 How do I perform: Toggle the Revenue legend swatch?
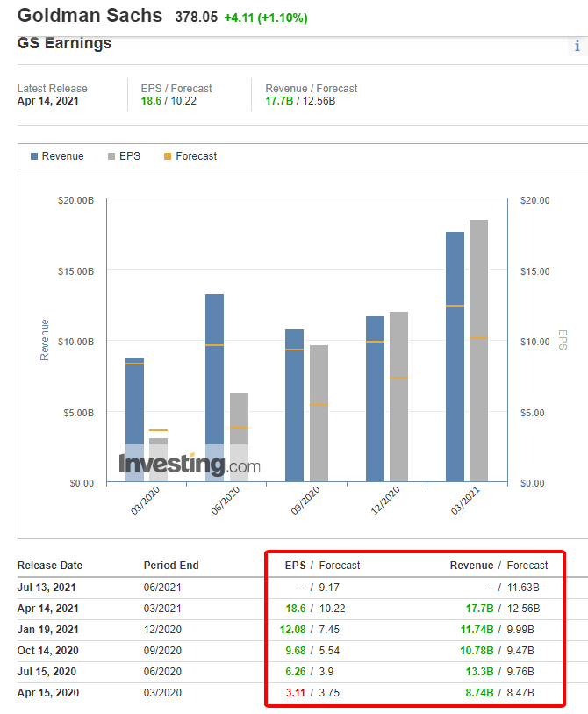click(x=34, y=156)
